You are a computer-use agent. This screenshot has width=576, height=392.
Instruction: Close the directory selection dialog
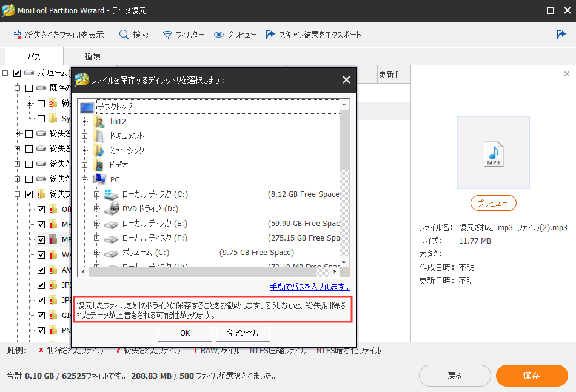click(346, 79)
